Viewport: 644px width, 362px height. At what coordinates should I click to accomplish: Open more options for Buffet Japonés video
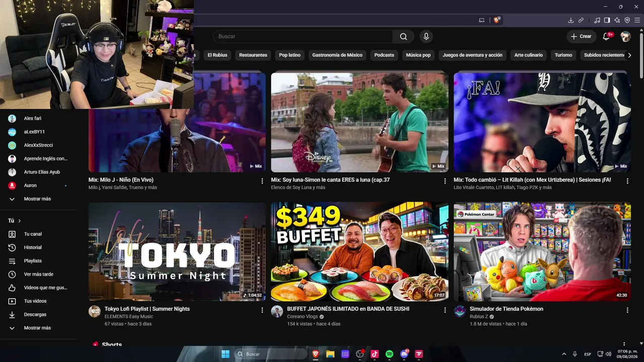(x=445, y=310)
